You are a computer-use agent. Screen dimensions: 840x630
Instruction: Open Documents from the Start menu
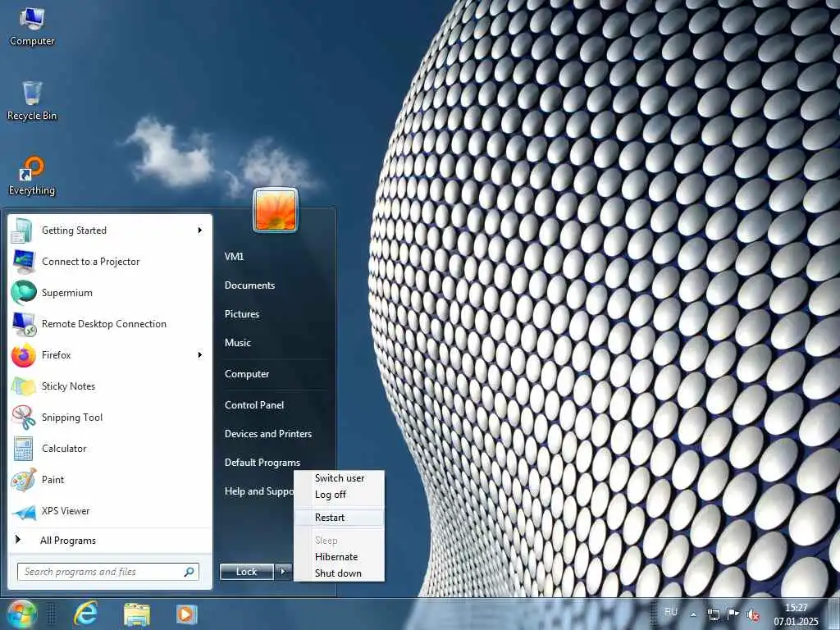tap(249, 285)
